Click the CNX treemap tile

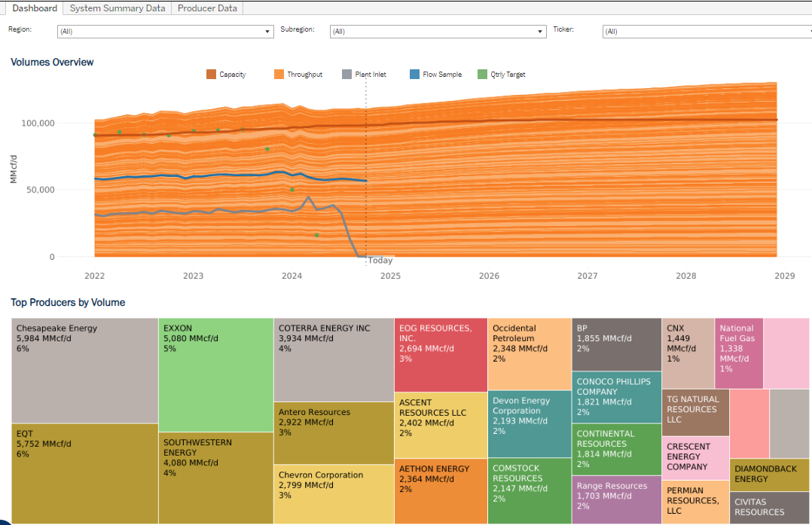[x=688, y=353]
